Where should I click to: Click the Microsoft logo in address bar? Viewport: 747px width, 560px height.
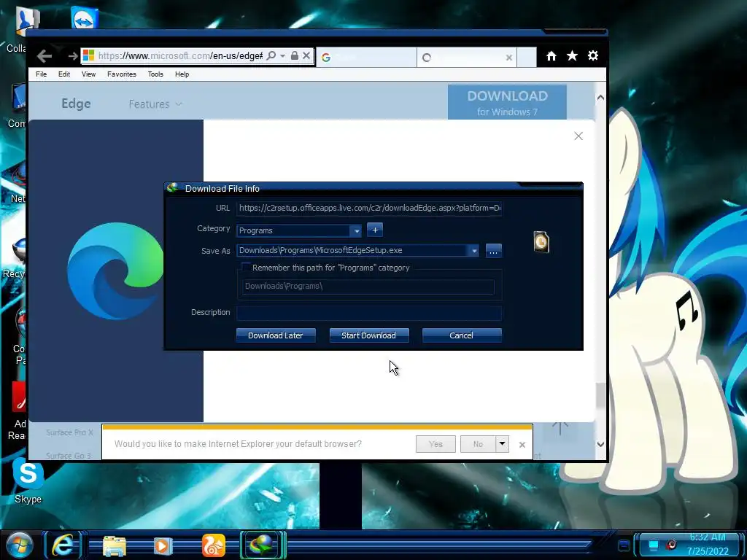(x=88, y=55)
